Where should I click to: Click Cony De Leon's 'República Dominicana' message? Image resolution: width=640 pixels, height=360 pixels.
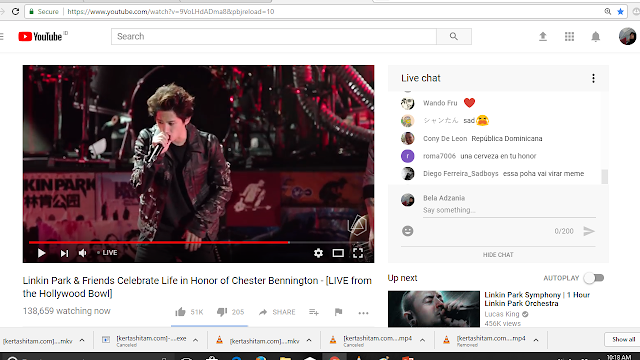pyautogui.click(x=507, y=138)
